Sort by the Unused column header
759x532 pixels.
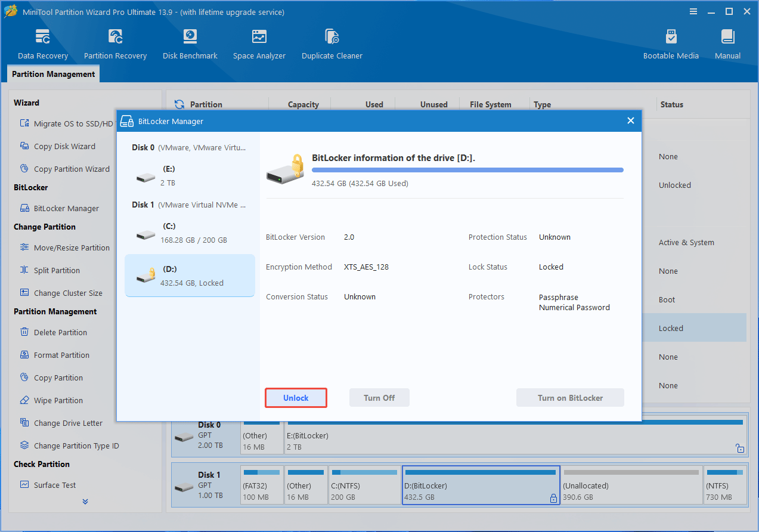(x=433, y=104)
